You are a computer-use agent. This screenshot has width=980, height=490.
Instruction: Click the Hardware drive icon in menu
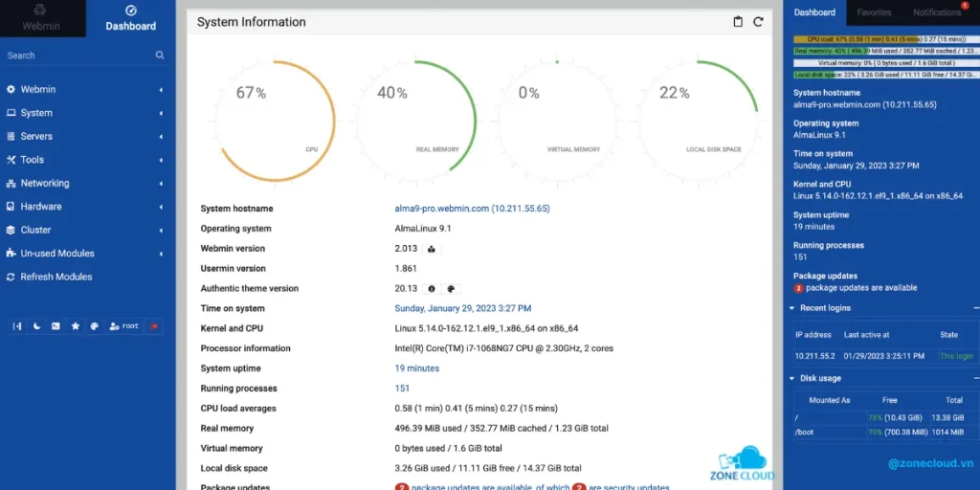point(11,207)
